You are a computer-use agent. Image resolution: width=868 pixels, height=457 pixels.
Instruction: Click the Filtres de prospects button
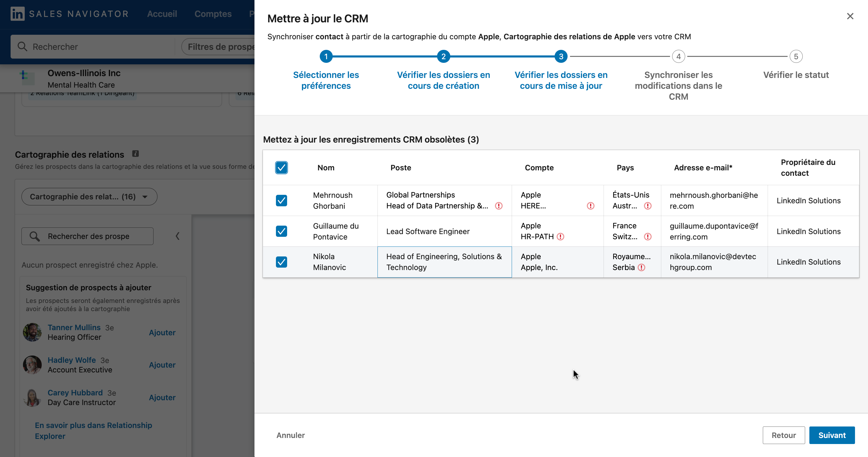tap(218, 47)
